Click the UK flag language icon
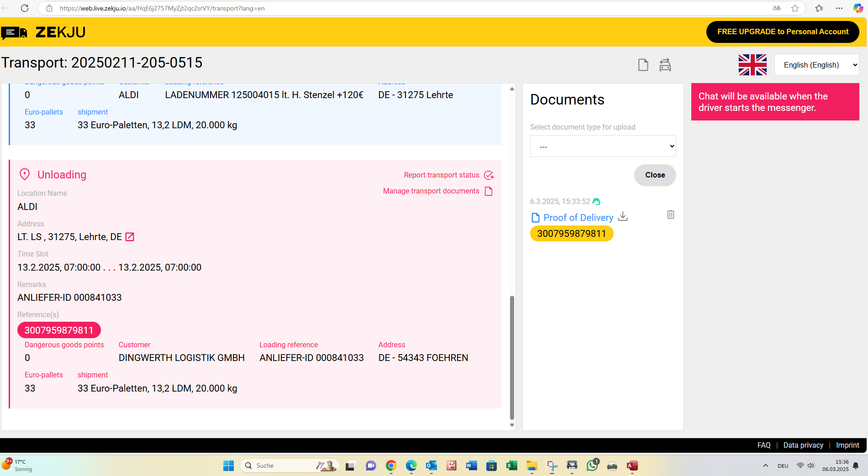Image resolution: width=868 pixels, height=476 pixels. (752, 65)
